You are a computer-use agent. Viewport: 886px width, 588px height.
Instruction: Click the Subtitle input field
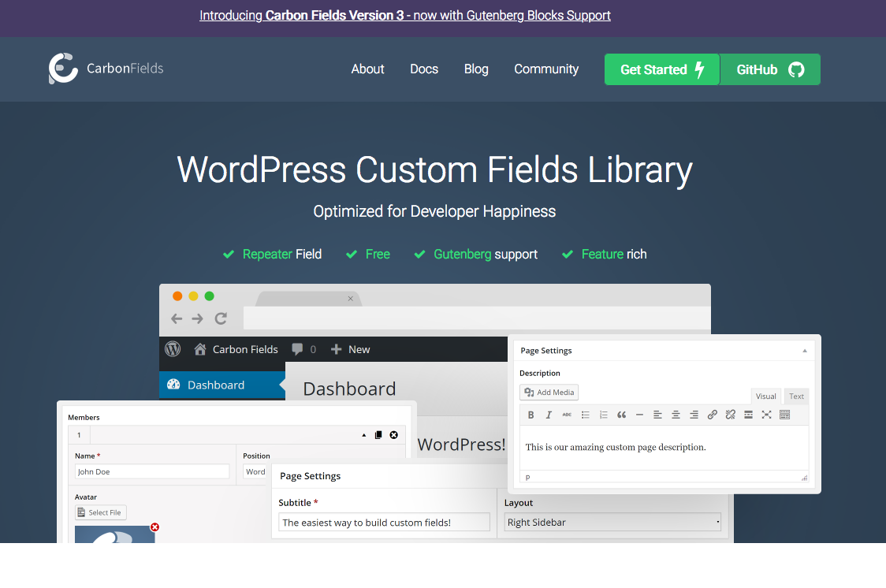point(384,522)
